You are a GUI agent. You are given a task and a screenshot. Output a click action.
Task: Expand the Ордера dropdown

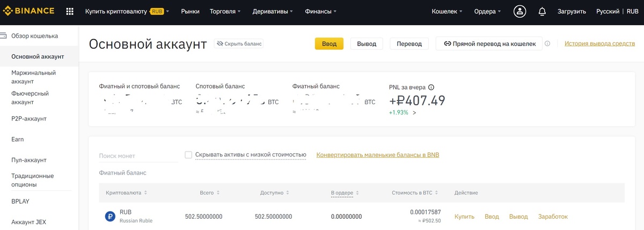488,11
